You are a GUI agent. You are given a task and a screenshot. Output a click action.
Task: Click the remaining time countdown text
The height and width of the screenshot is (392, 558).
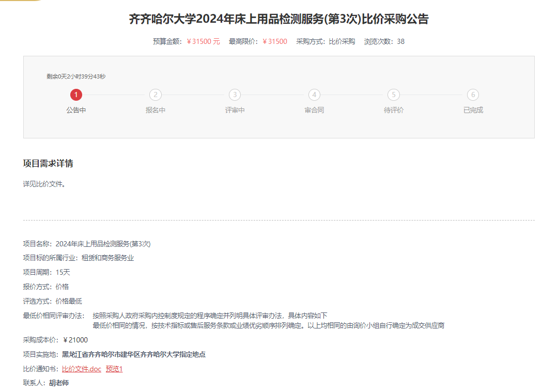pyautogui.click(x=76, y=76)
